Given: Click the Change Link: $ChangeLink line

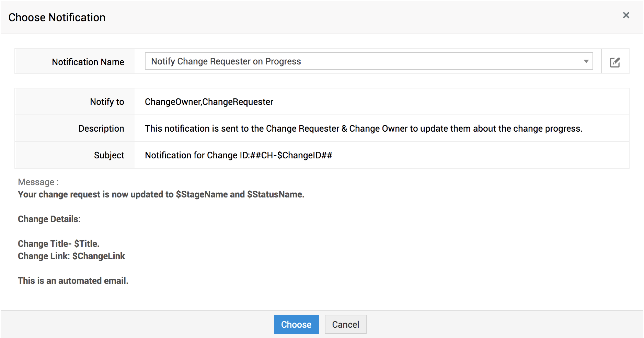Looking at the screenshot, I should 71,256.
